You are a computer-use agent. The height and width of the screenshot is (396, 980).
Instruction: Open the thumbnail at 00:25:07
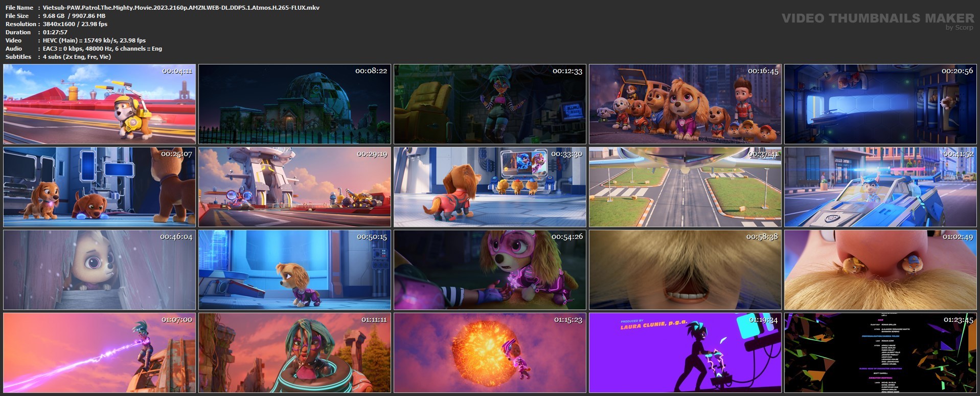point(100,187)
